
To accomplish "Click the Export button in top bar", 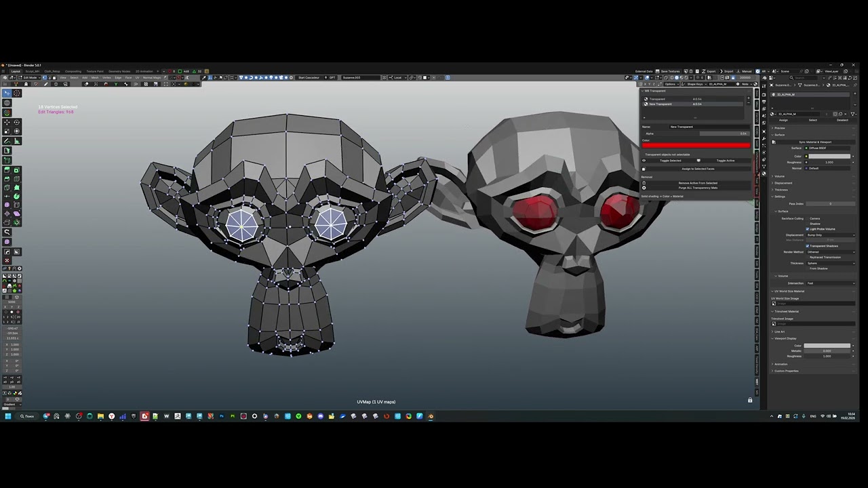I will (710, 71).
